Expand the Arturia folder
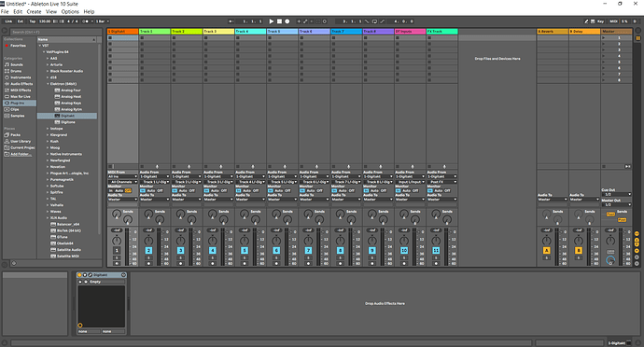The image size is (644, 347). 48,65
